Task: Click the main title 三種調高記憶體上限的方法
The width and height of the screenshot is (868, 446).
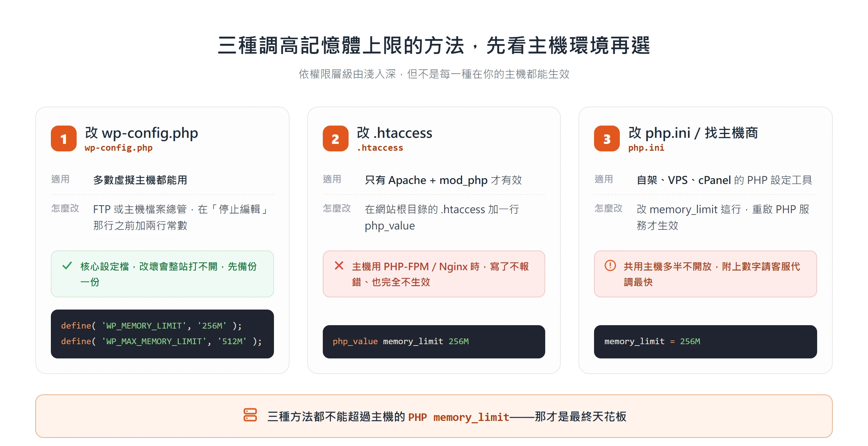Action: click(341, 45)
